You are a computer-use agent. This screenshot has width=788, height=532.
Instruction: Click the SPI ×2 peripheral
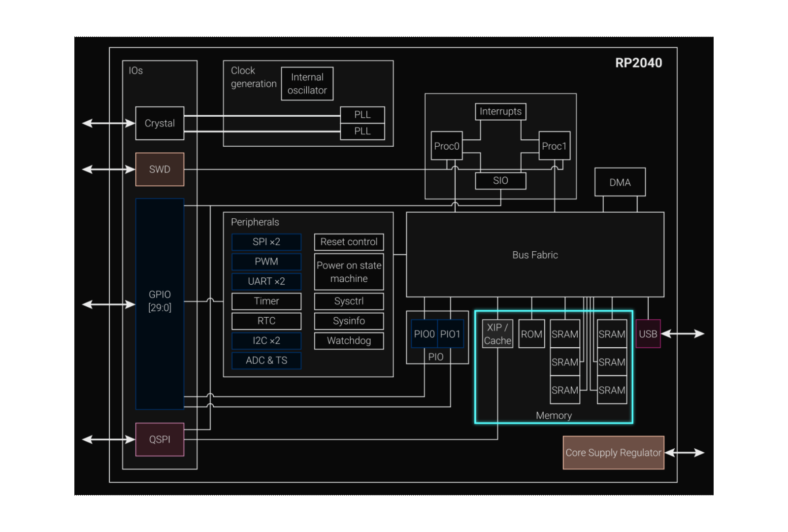(266, 242)
